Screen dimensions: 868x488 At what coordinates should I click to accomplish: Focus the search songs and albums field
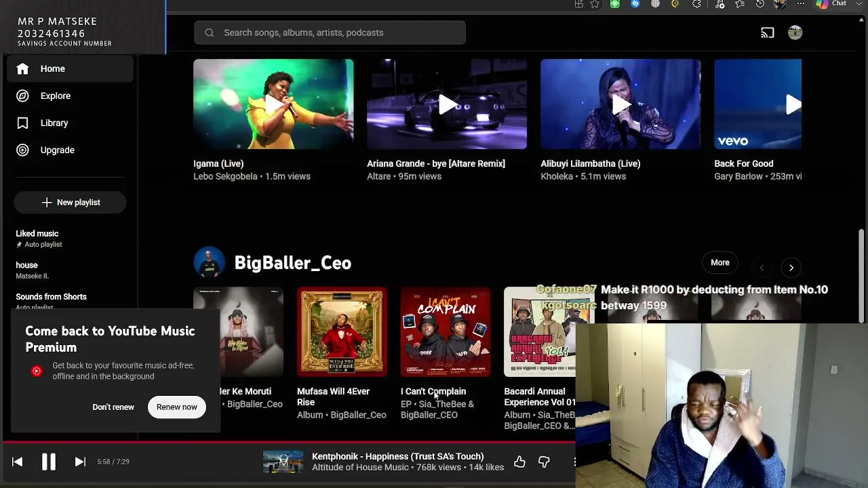click(330, 33)
